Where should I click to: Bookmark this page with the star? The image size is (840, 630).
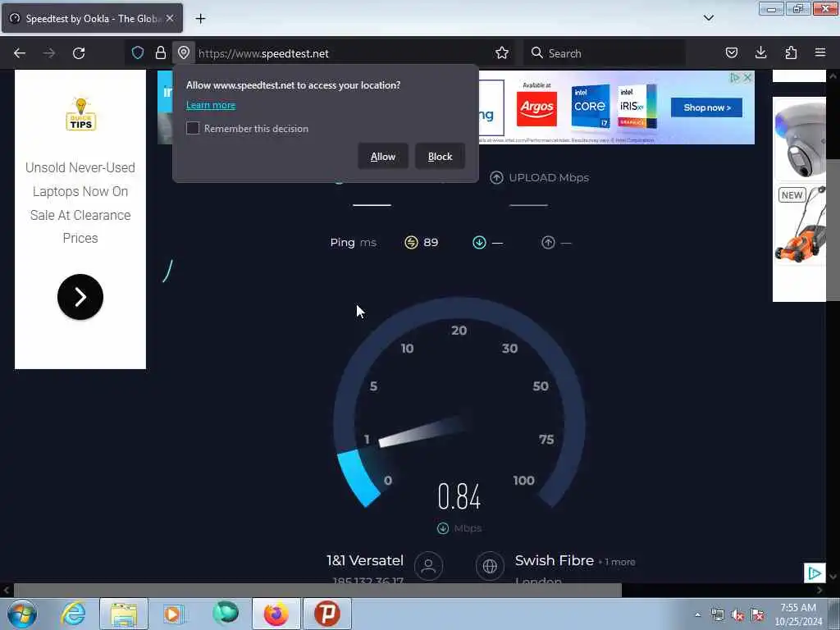pyautogui.click(x=502, y=52)
